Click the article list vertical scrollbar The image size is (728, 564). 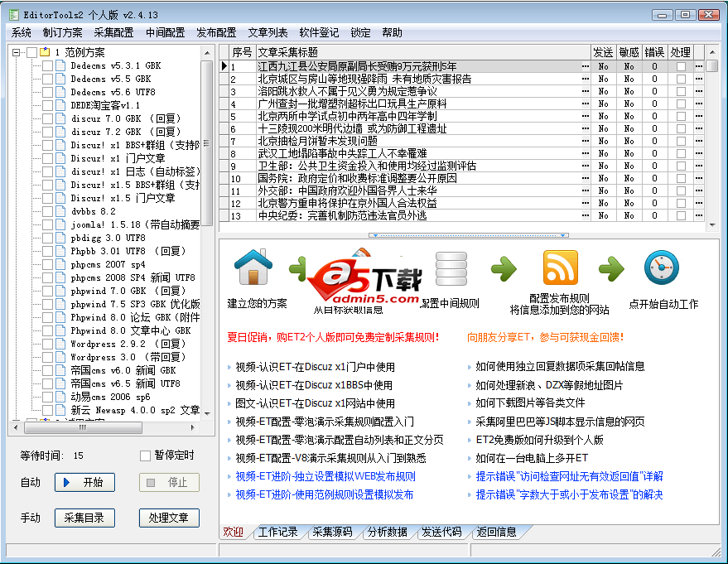712,141
